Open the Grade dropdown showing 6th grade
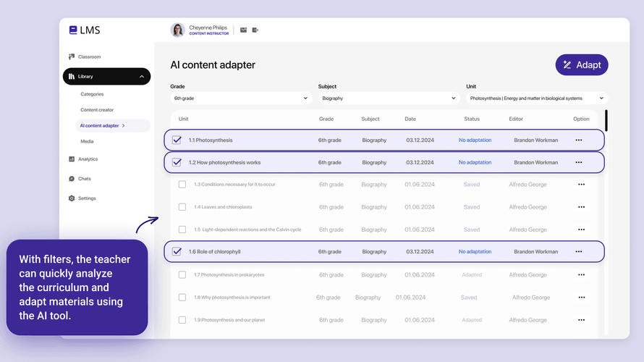This screenshot has width=644, height=362. click(x=240, y=98)
